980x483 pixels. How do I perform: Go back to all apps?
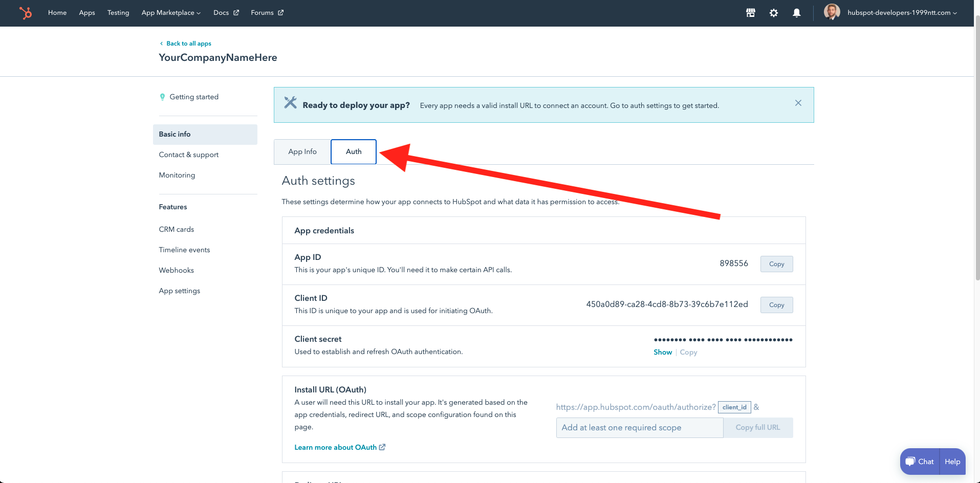[188, 43]
